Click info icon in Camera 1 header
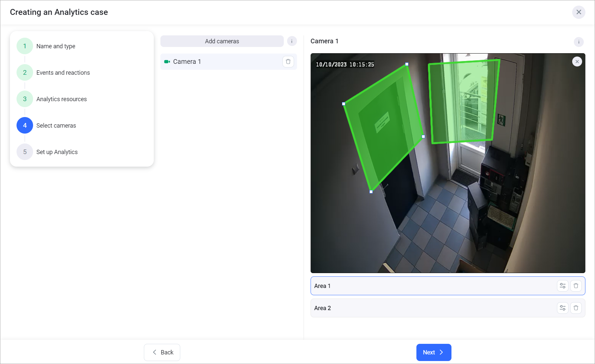 coord(578,42)
